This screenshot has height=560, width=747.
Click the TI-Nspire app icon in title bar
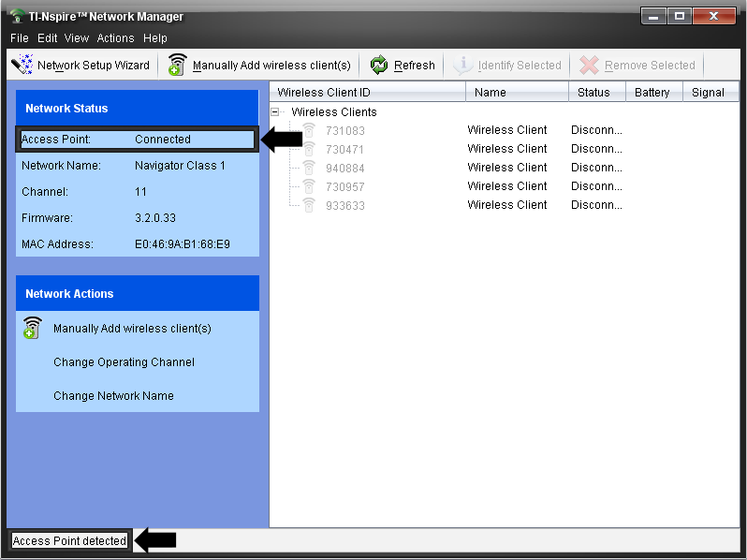(16, 16)
